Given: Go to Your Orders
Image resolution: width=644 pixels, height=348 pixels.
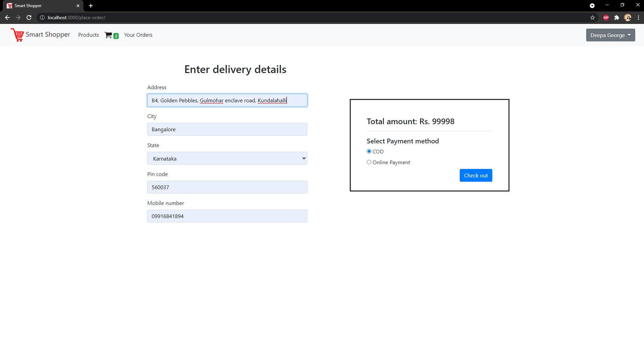Looking at the screenshot, I should [138, 35].
